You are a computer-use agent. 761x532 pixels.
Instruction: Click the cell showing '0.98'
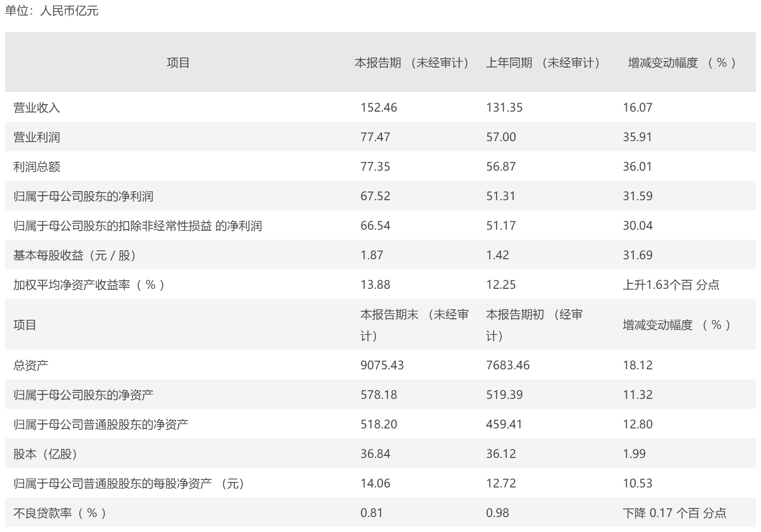pyautogui.click(x=497, y=513)
